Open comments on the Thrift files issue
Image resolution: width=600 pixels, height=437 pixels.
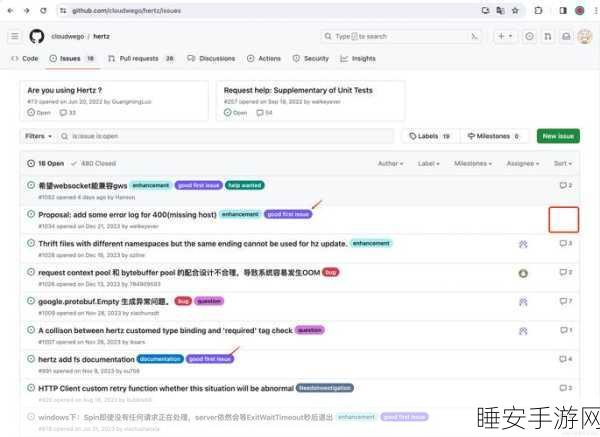click(x=566, y=243)
